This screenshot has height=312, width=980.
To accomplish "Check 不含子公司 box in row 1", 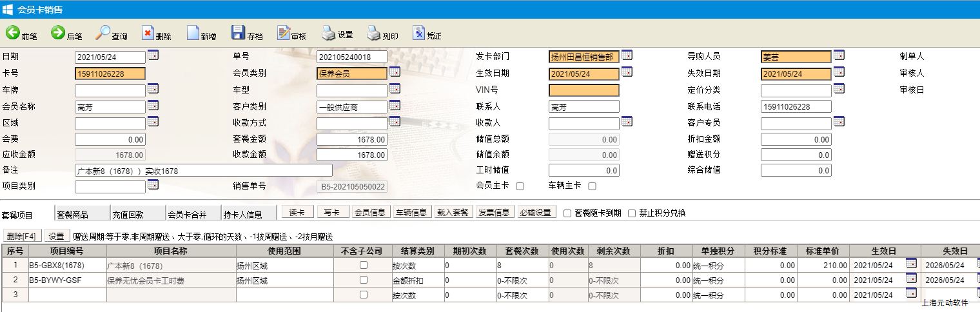I will coord(364,265).
